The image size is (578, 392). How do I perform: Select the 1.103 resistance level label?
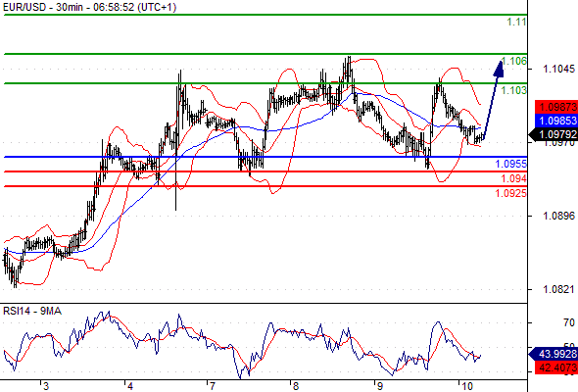(514, 90)
